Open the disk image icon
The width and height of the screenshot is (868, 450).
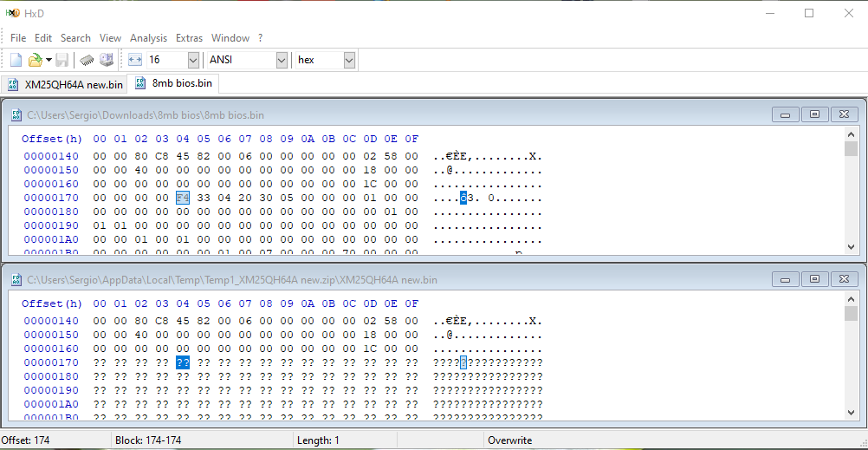click(106, 60)
